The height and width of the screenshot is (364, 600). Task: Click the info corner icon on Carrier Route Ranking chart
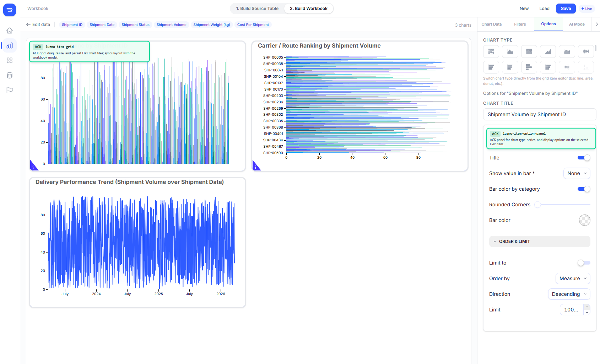click(x=255, y=167)
